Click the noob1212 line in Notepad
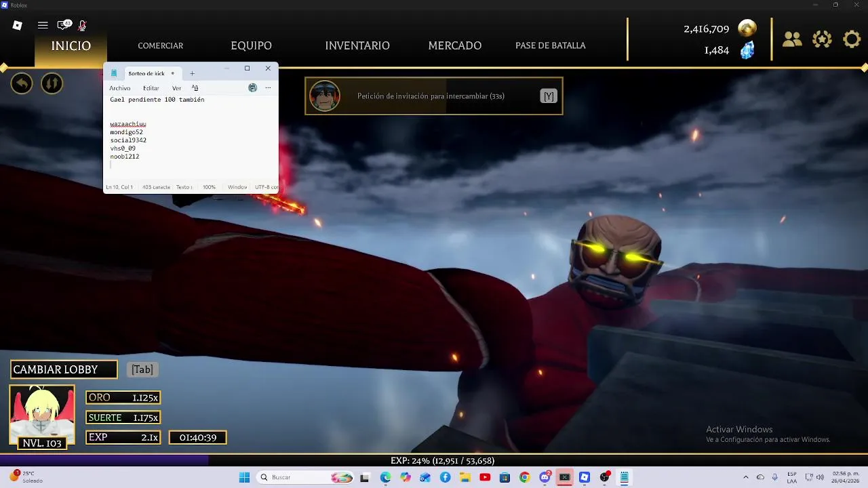The width and height of the screenshot is (868, 488). [x=125, y=157]
